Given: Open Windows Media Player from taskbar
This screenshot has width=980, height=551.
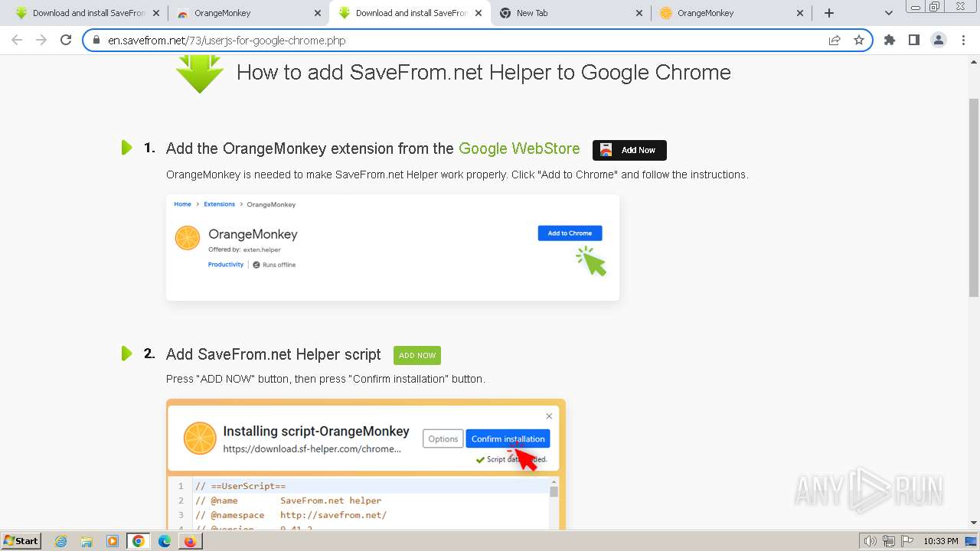Looking at the screenshot, I should click(113, 541).
